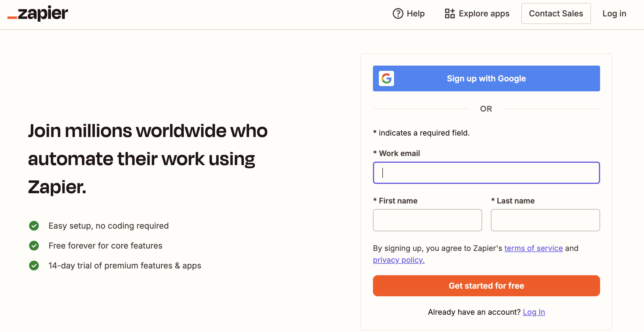Click into the Last name field
The width and height of the screenshot is (644, 332).
tap(545, 220)
